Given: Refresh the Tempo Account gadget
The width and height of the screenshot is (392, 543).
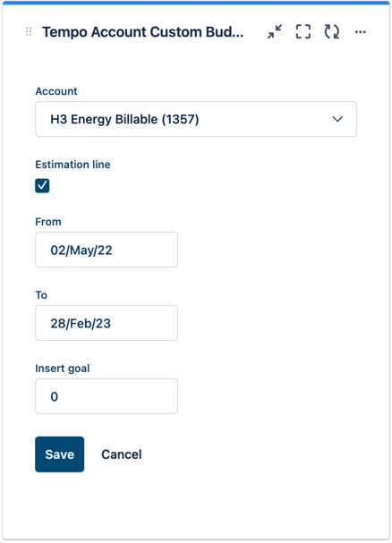Looking at the screenshot, I should [x=332, y=32].
